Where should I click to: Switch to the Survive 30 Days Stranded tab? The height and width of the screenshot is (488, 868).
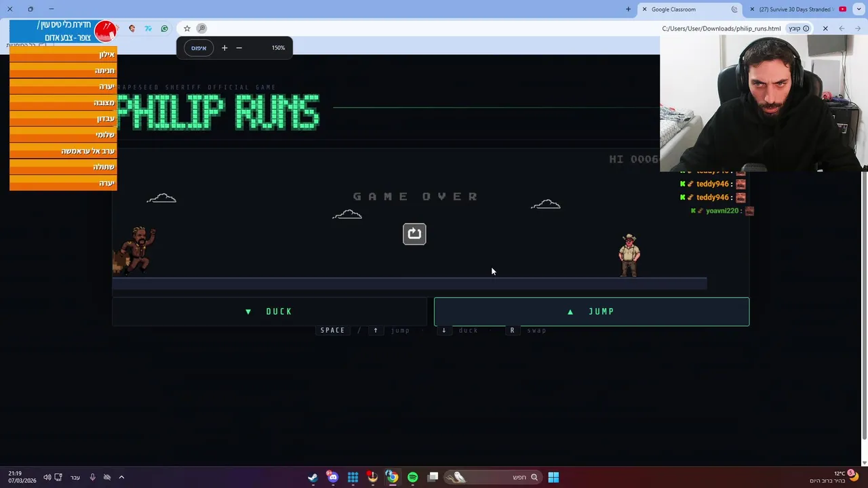click(x=797, y=9)
